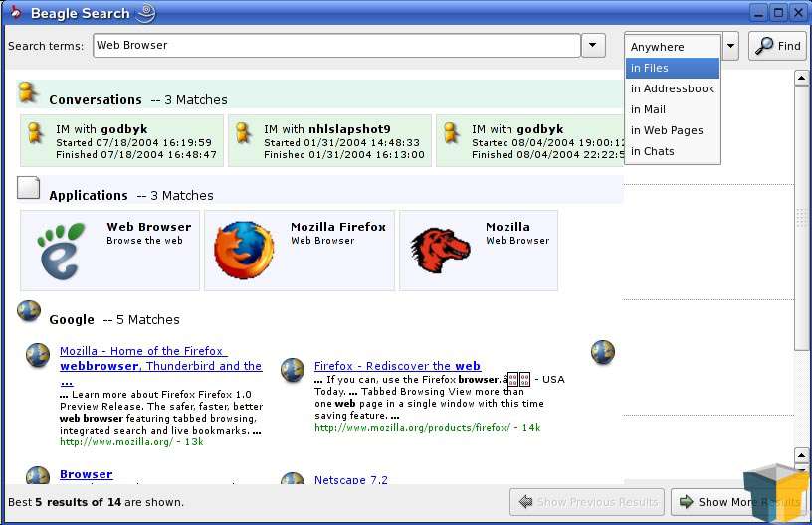Click the Applications category document icon
This screenshot has height=525, width=812.
point(28,188)
